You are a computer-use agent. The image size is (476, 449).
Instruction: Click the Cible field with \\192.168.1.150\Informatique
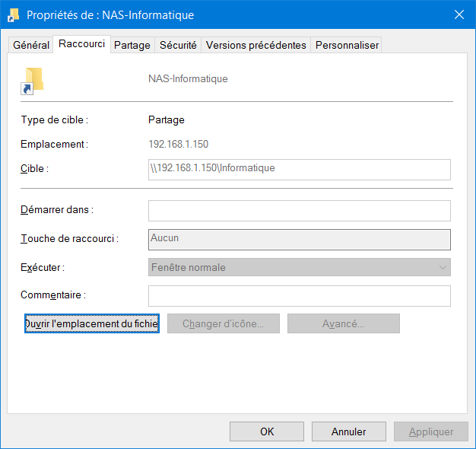coord(300,170)
